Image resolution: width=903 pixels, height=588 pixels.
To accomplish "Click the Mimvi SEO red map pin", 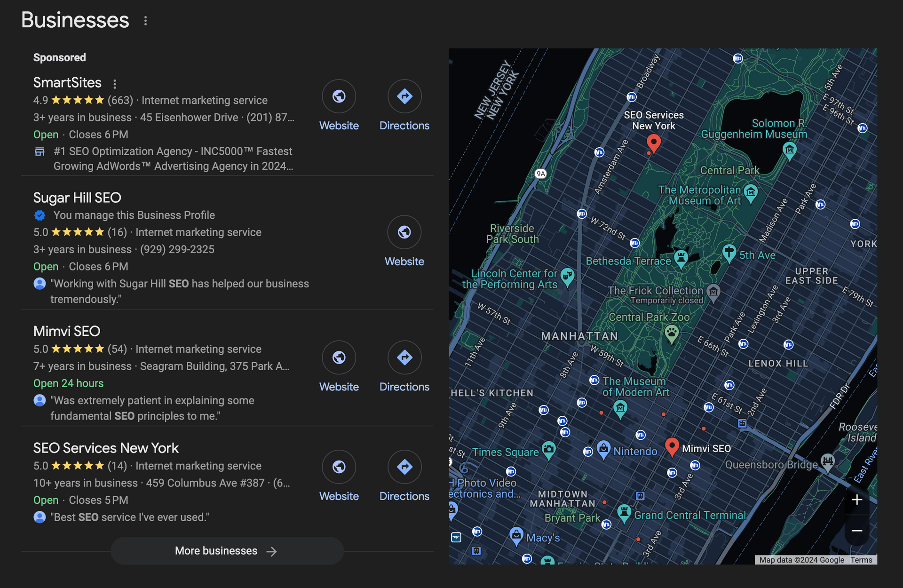I will point(672,446).
